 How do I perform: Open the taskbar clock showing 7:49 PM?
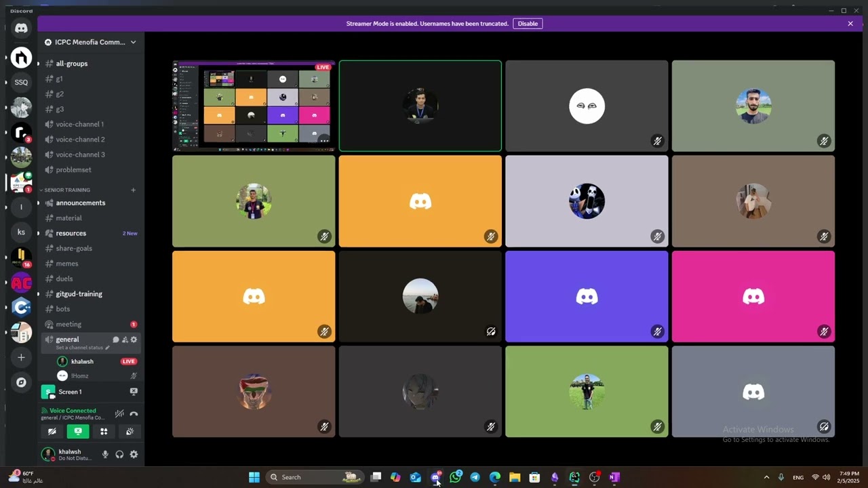(x=849, y=477)
